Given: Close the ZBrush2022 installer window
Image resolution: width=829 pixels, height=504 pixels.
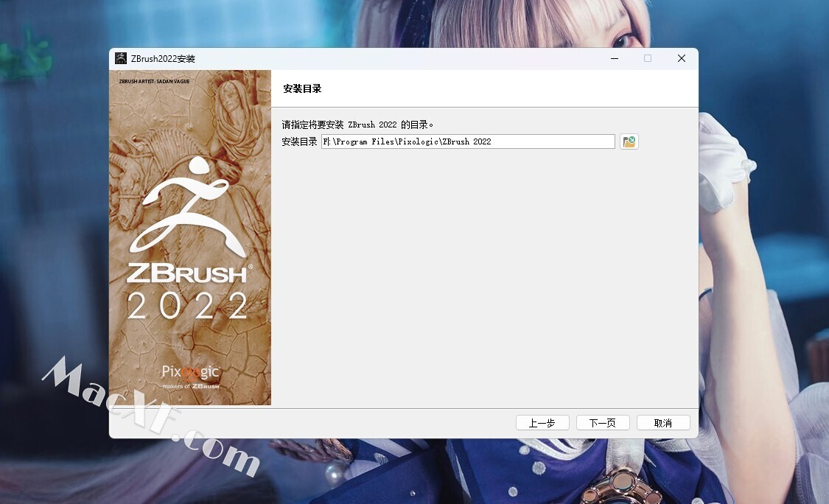Looking at the screenshot, I should pyautogui.click(x=682, y=58).
